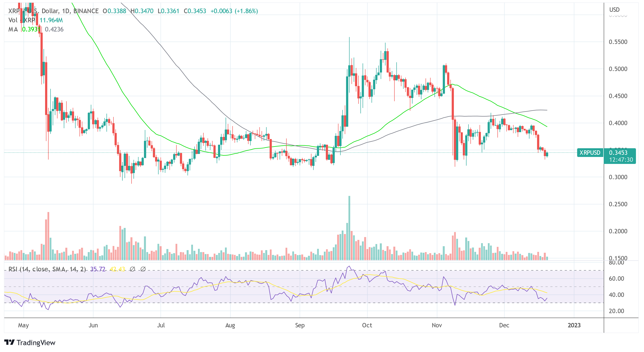Click 20.00 on the RSI axis
This screenshot has height=352, width=644.
pos(617,311)
